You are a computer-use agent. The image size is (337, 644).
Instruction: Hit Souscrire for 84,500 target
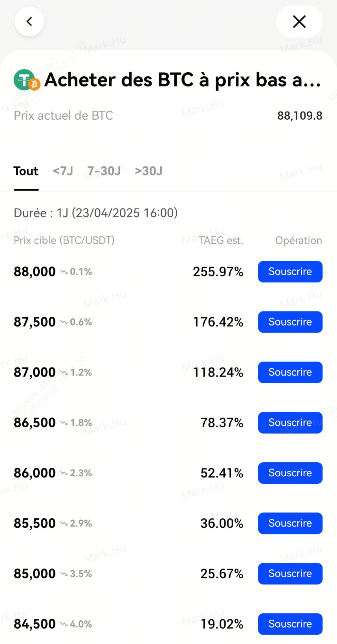[x=290, y=624]
